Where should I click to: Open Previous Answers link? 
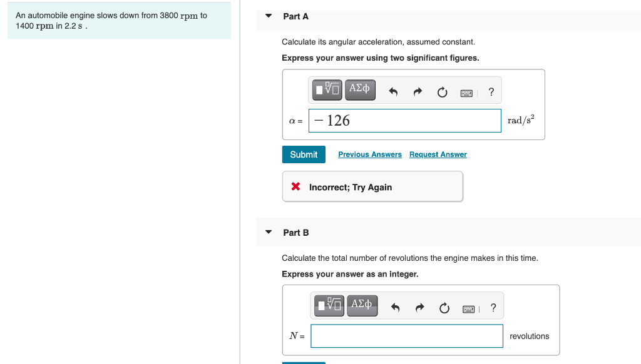[x=370, y=154]
